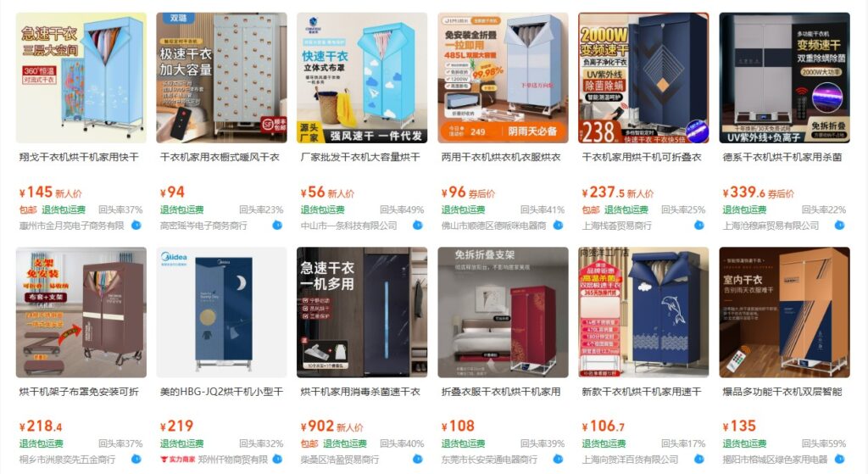This screenshot has width=868, height=474.
Task: Click chat icon beside 惠州市金月亮电子商务有限
Action: pos(136,226)
